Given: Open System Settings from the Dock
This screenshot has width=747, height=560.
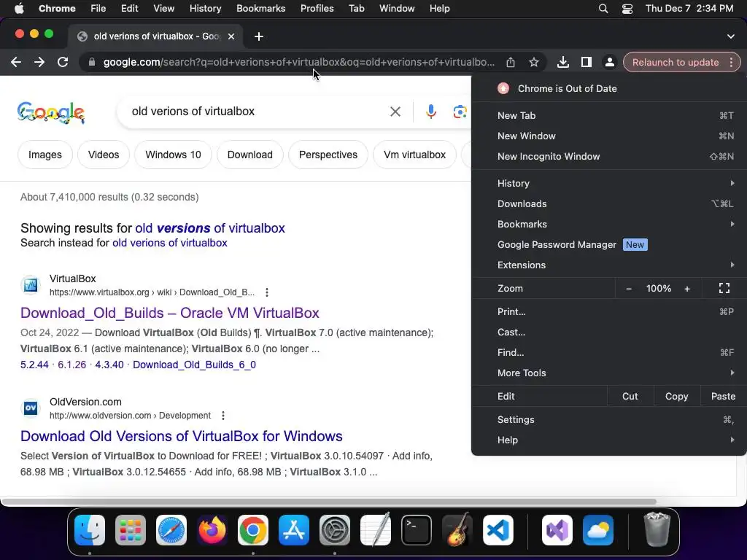Looking at the screenshot, I should 335,530.
